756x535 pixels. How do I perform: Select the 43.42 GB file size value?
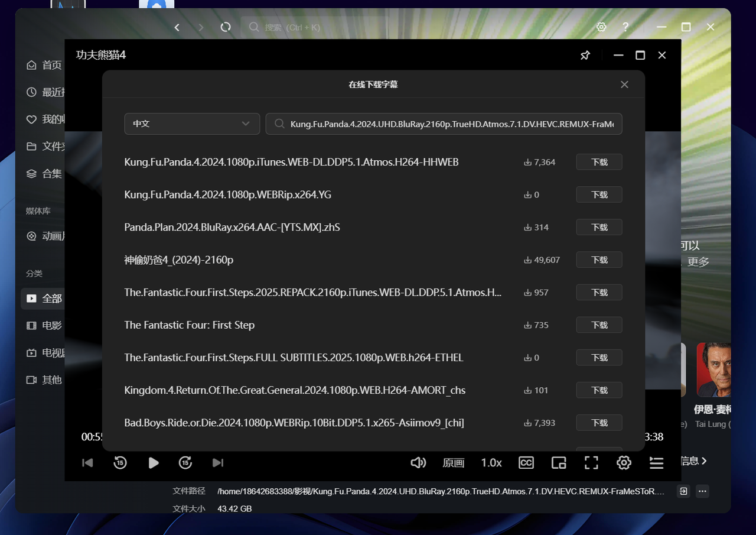click(x=234, y=508)
